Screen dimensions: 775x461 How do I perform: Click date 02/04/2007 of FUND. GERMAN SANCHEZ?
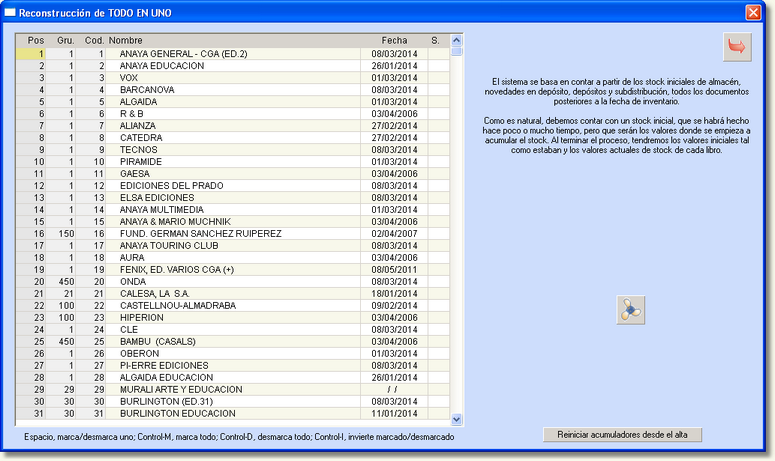pyautogui.click(x=394, y=234)
